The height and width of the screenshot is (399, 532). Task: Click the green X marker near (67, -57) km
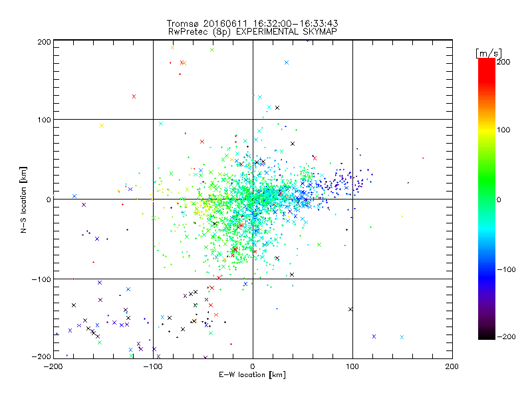[x=319, y=245]
